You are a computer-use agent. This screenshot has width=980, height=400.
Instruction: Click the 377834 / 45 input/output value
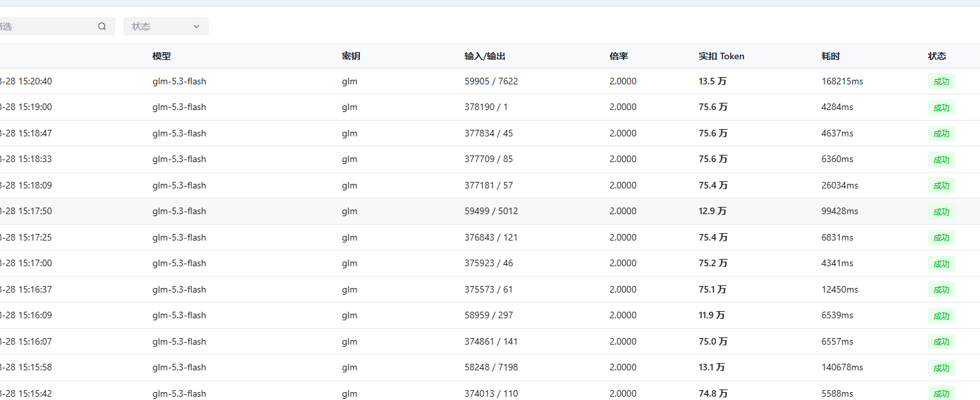click(x=488, y=133)
